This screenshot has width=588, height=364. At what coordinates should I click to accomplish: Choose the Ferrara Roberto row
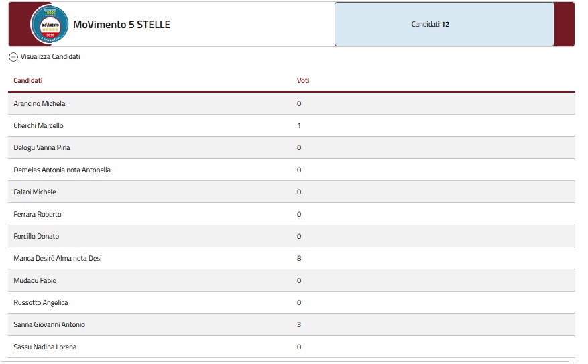coord(292,214)
